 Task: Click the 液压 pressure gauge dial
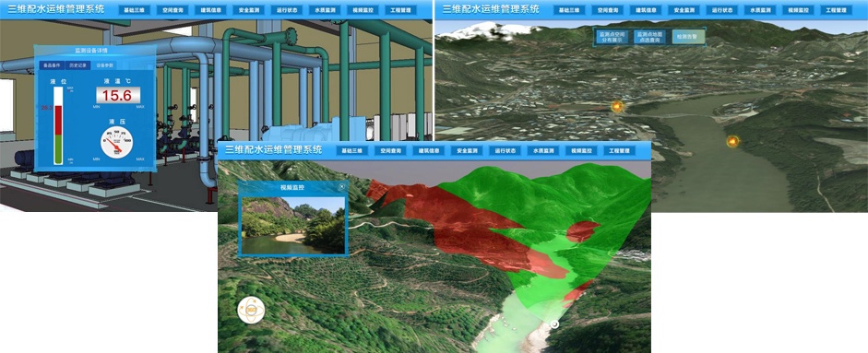click(116, 142)
